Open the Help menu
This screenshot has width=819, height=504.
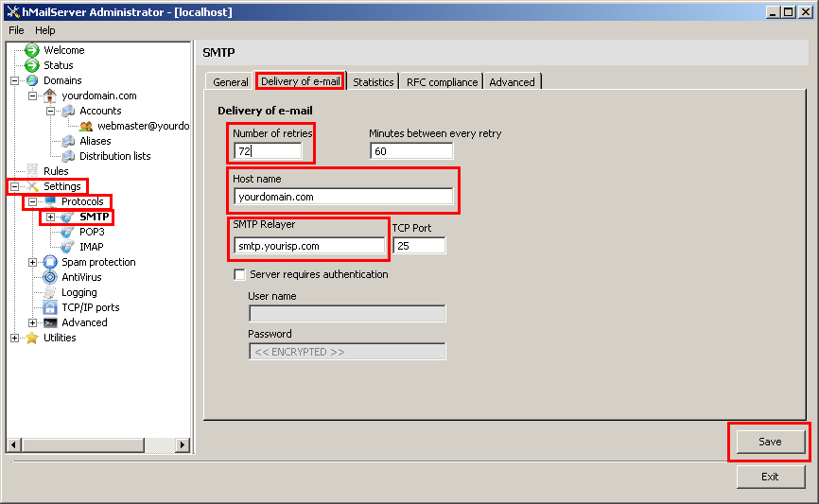tap(44, 30)
